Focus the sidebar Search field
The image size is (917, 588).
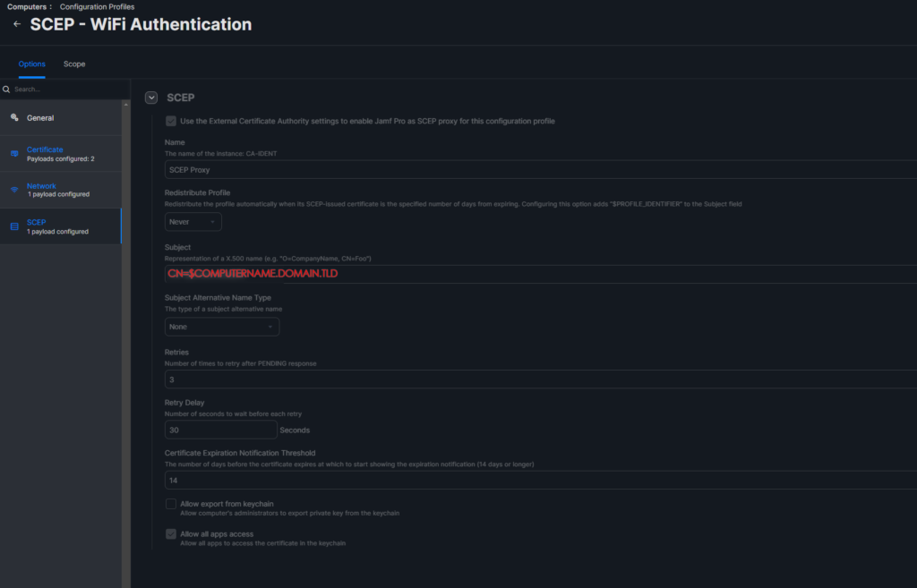tap(69, 89)
